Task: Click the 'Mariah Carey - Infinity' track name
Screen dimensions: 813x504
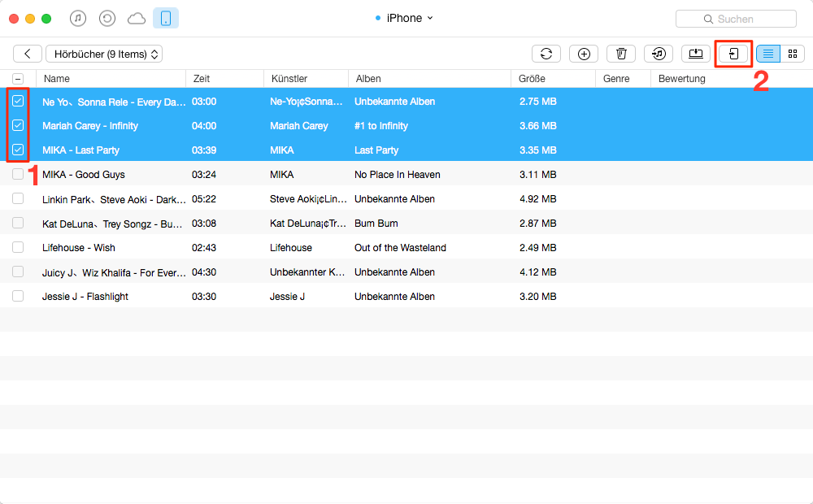Action: [90, 126]
